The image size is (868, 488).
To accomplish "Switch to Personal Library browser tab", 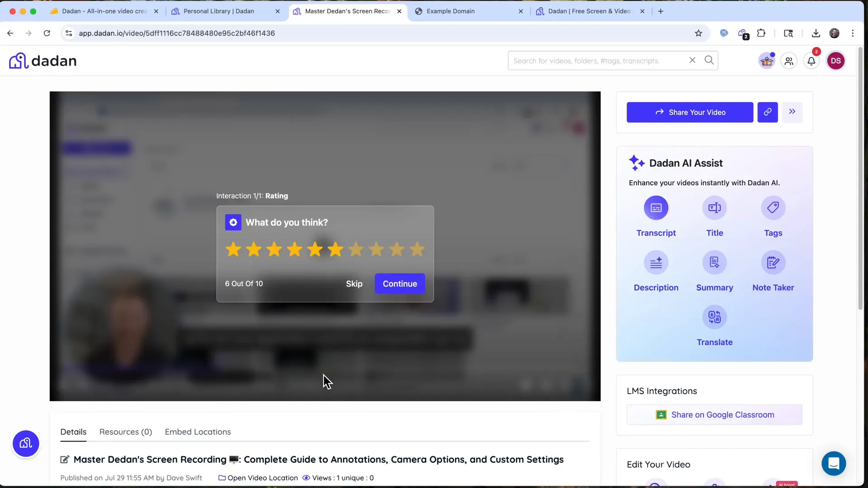I will pyautogui.click(x=218, y=11).
